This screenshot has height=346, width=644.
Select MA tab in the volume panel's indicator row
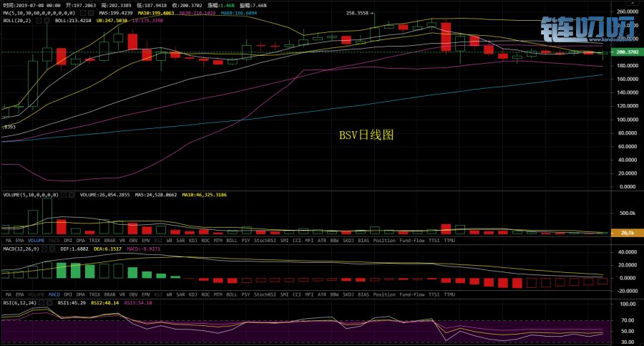(x=8, y=241)
